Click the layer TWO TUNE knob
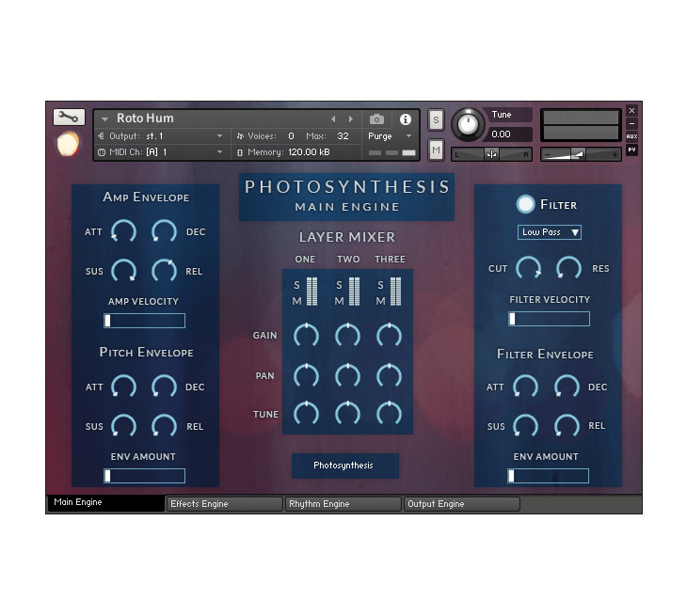This screenshot has width=687, height=616. (347, 414)
